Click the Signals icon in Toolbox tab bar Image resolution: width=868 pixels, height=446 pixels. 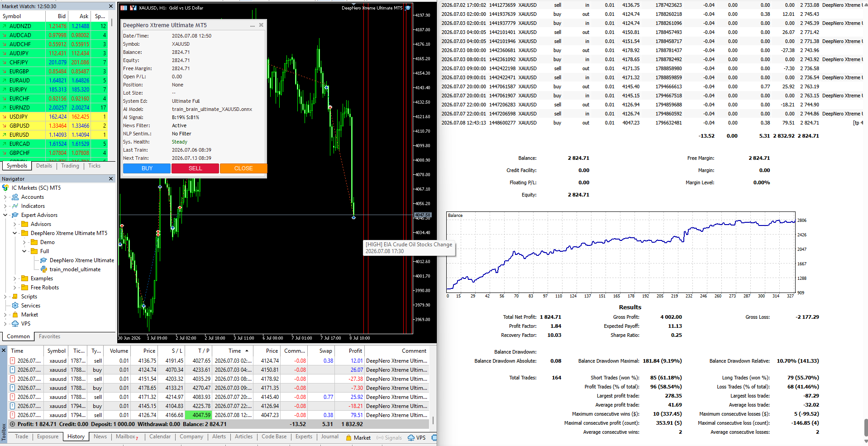click(x=380, y=437)
